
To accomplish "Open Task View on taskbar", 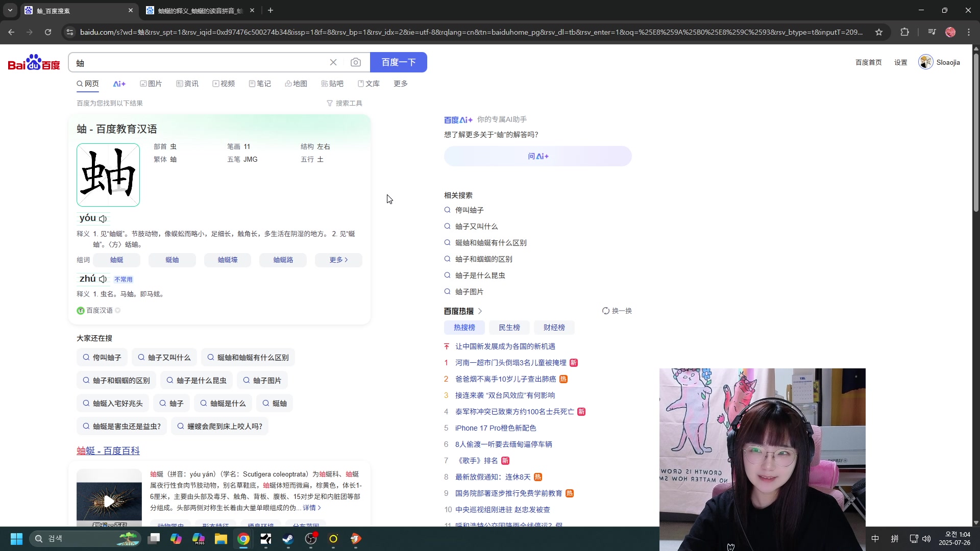I will [x=154, y=539].
